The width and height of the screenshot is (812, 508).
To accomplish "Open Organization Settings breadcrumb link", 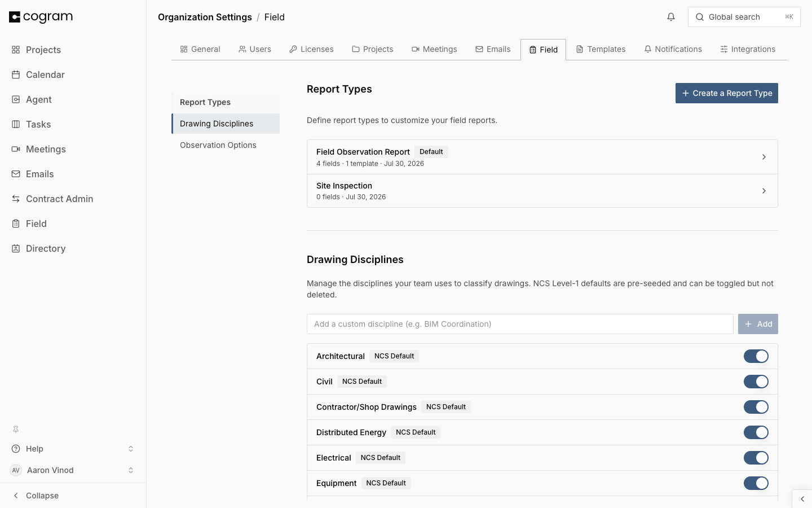I will [205, 17].
